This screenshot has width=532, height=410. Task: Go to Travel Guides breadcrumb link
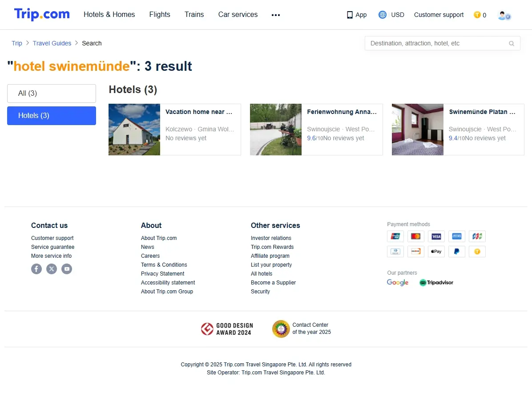pyautogui.click(x=52, y=43)
